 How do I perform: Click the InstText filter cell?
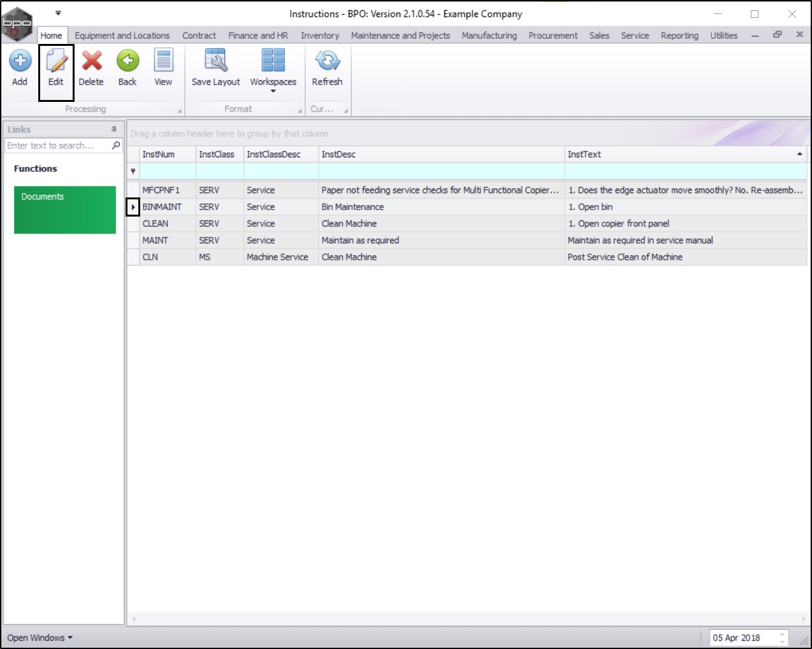point(686,171)
